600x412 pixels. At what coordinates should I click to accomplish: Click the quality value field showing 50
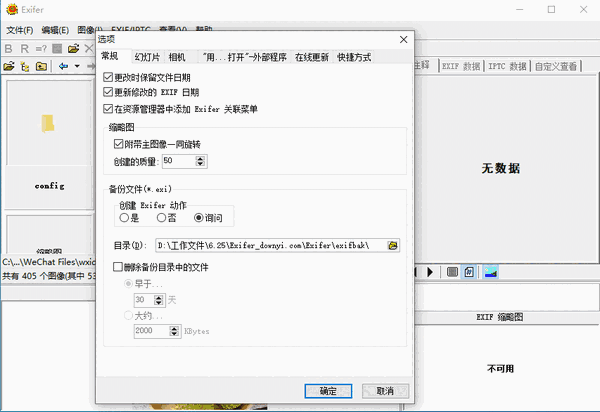pos(179,161)
